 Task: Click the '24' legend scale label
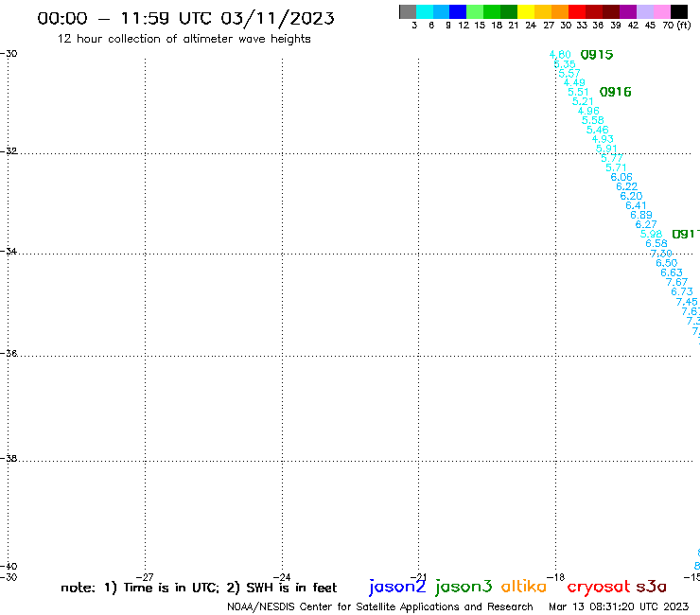point(531,25)
